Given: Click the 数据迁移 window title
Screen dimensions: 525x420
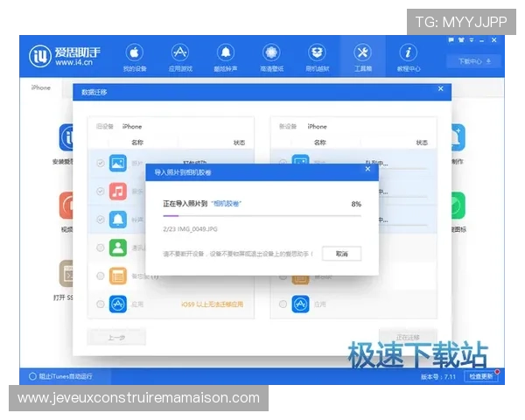Looking at the screenshot, I should 94,92.
